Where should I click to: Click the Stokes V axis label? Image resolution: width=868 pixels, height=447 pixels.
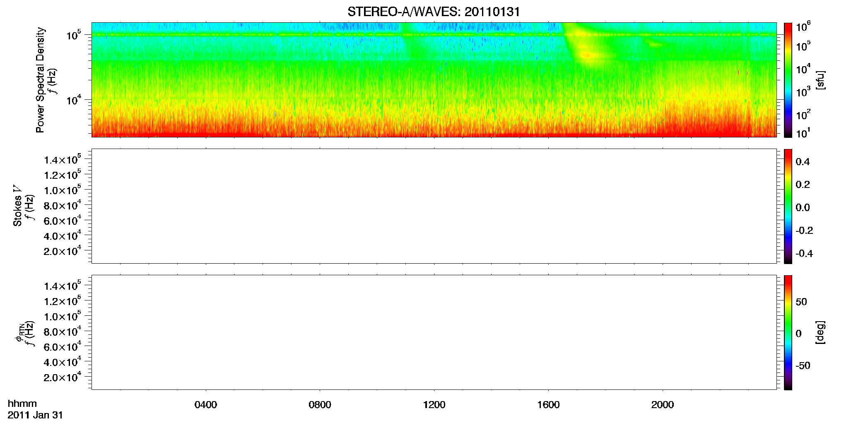tap(17, 206)
